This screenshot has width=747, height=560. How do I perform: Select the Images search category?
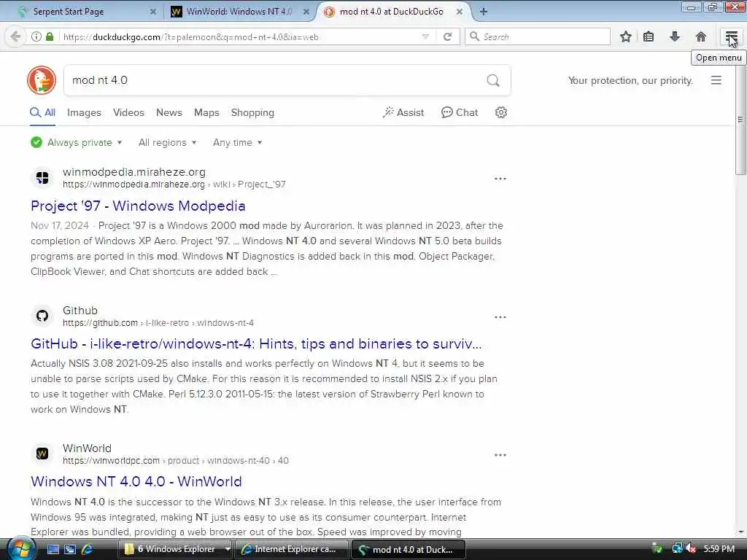[x=84, y=113]
